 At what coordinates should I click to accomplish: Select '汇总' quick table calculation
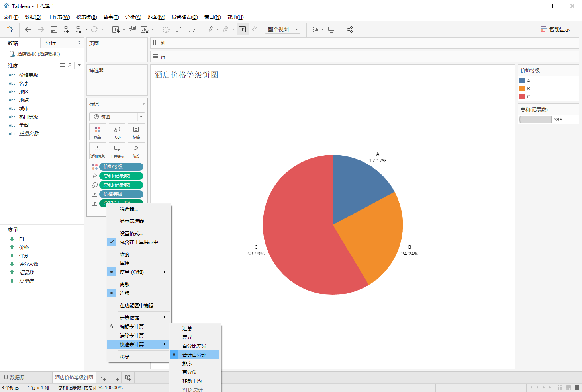coord(194,328)
